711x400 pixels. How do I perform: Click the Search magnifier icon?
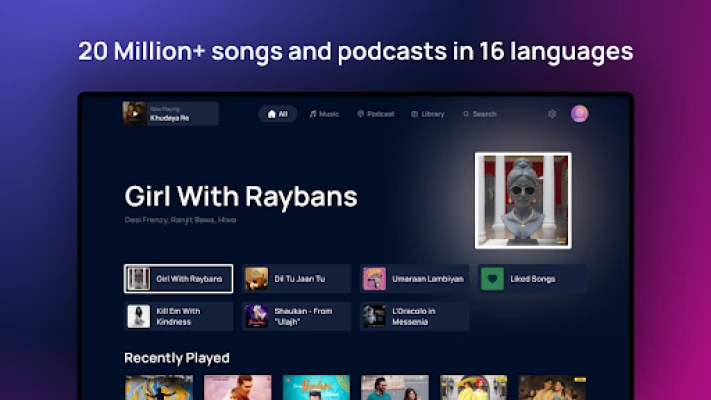pos(466,114)
